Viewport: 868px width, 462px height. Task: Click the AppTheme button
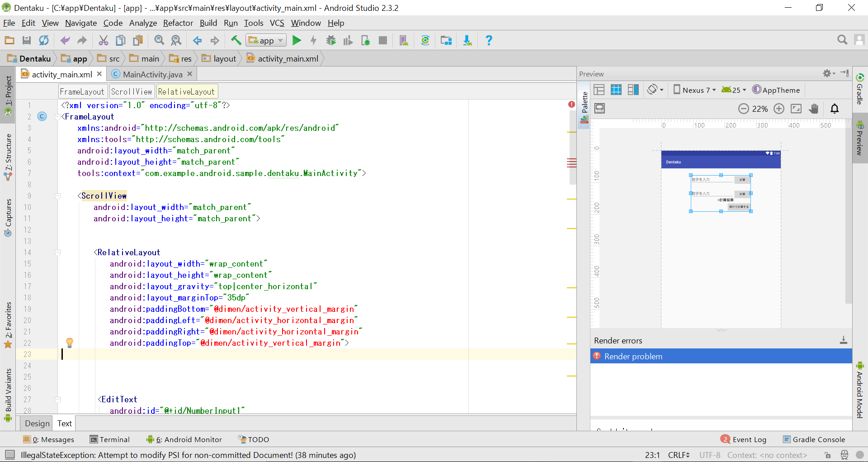pyautogui.click(x=776, y=90)
